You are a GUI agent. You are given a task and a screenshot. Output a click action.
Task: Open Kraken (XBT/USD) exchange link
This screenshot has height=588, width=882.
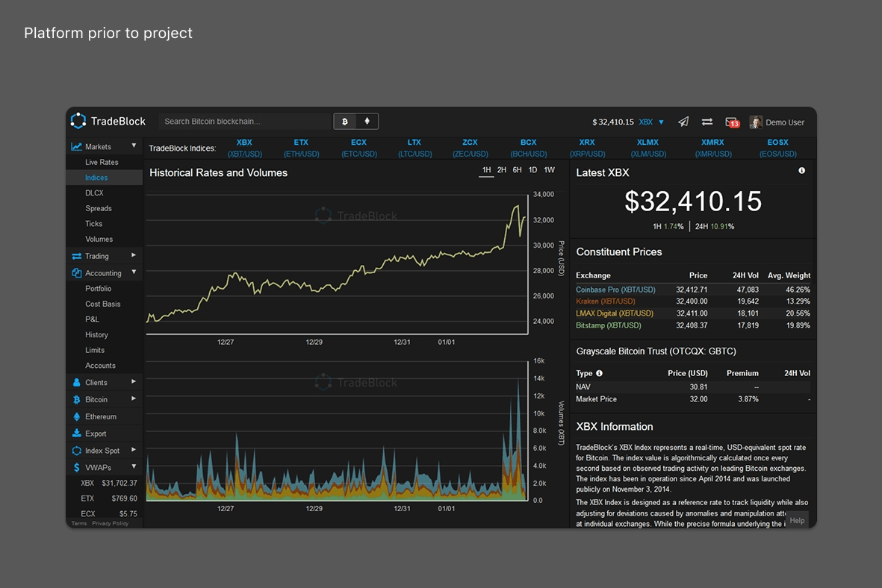point(605,301)
